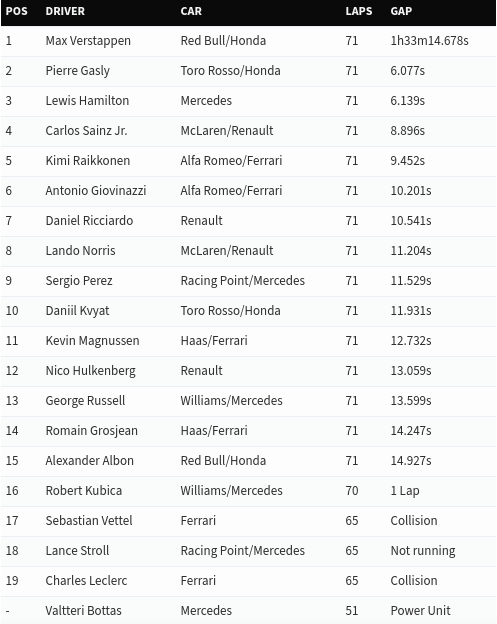Viewport: 497px width, 624px height.
Task: Click Sebastian Vettel's Collision status
Action: pos(414,521)
